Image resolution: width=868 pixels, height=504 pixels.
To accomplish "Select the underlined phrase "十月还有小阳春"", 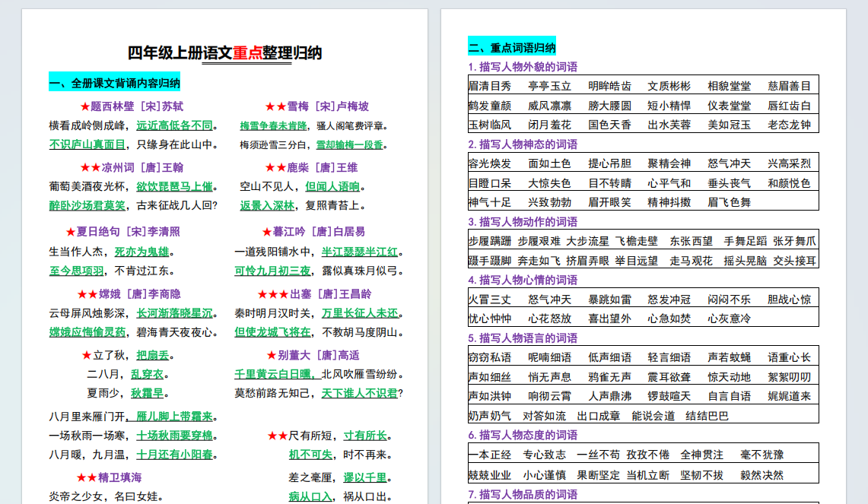I will (x=174, y=455).
